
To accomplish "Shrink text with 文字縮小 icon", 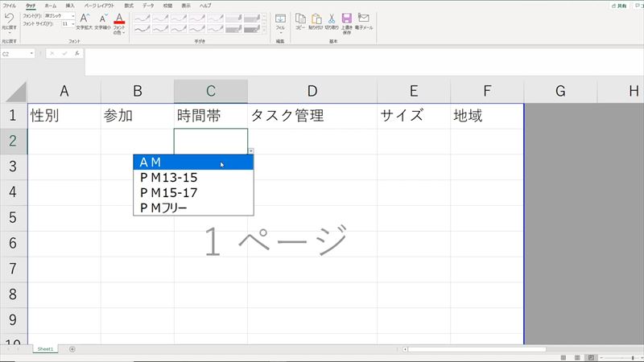I will [102, 19].
